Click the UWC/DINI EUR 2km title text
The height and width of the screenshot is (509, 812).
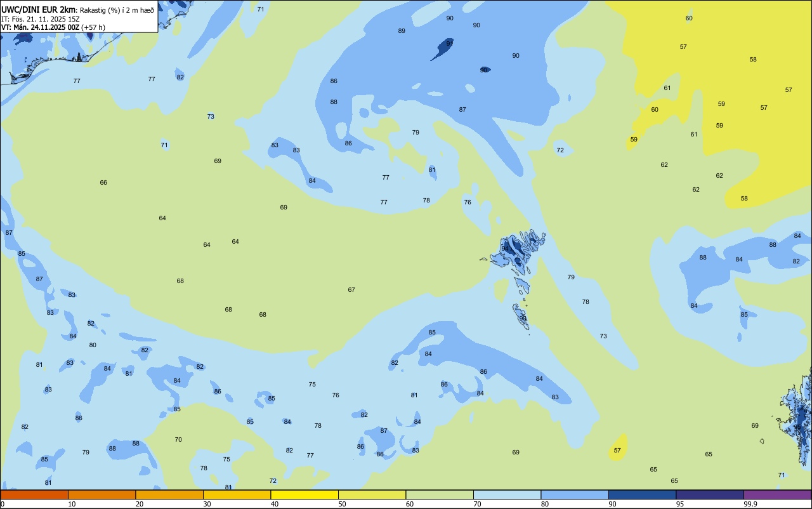39,10
